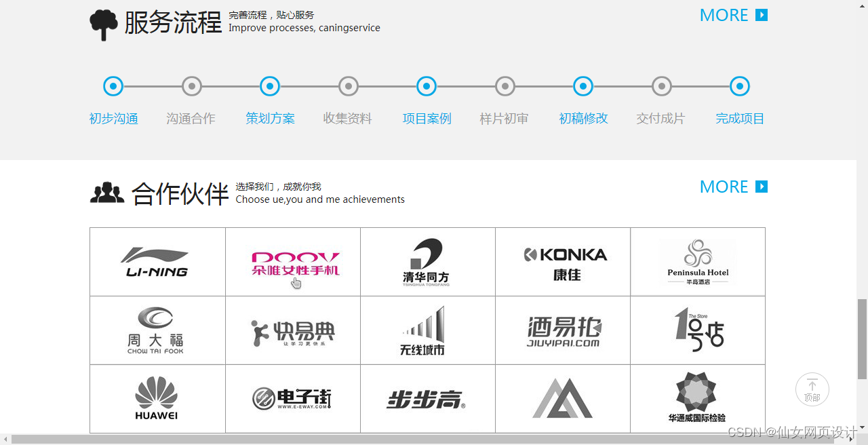Click the 清华同方 logo

(427, 261)
